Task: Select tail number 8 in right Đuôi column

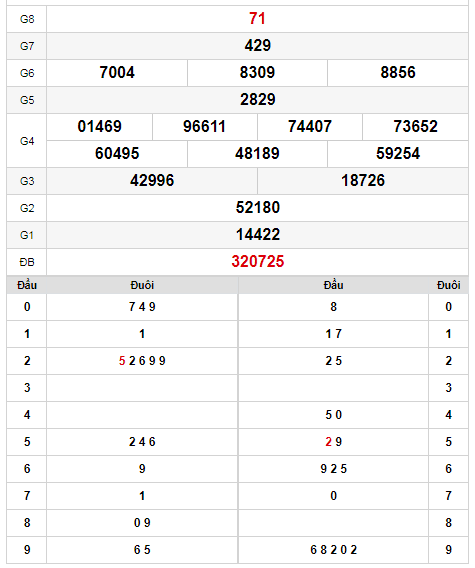Action: [x=449, y=523]
